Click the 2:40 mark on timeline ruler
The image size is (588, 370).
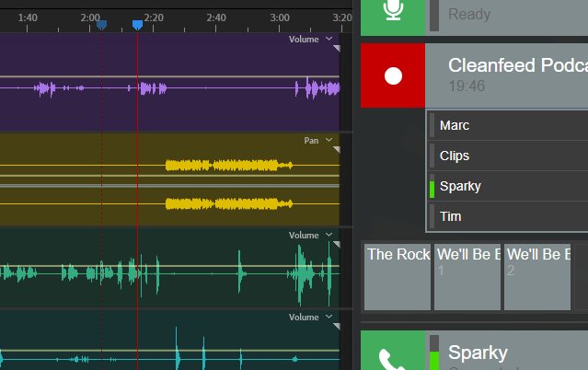tap(216, 18)
